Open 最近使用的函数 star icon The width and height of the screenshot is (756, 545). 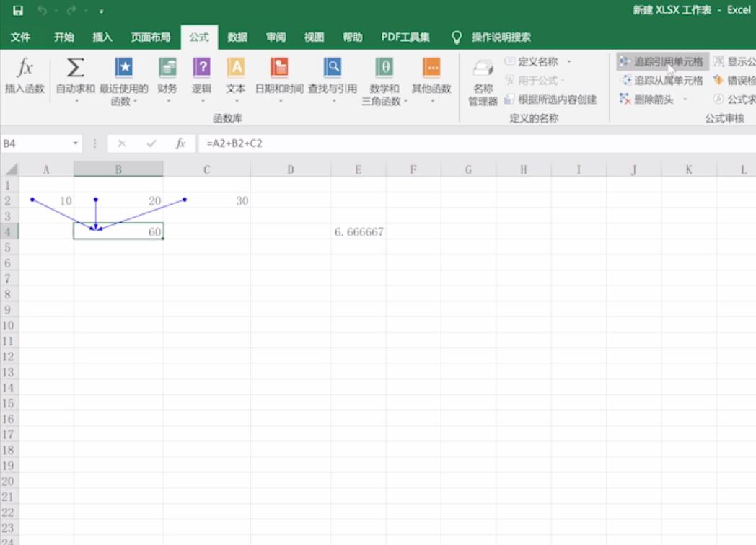(x=124, y=68)
